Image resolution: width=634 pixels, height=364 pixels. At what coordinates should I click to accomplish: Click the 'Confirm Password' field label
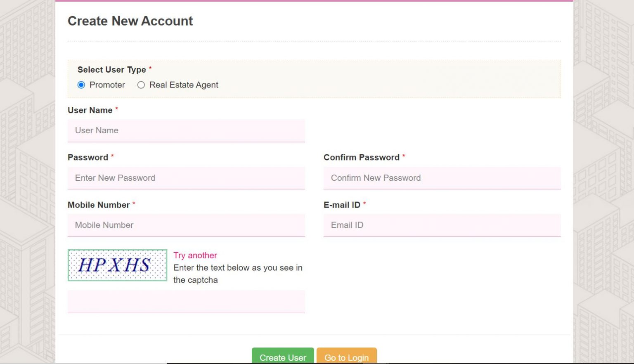361,158
